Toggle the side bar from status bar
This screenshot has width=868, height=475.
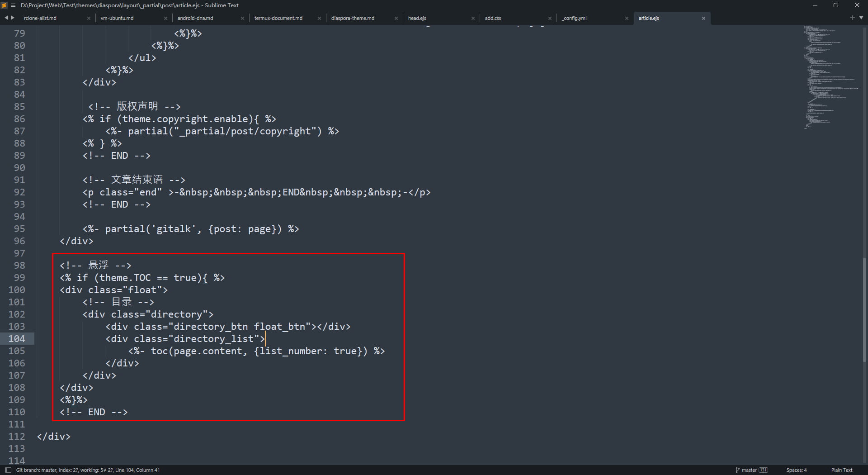pos(8,470)
